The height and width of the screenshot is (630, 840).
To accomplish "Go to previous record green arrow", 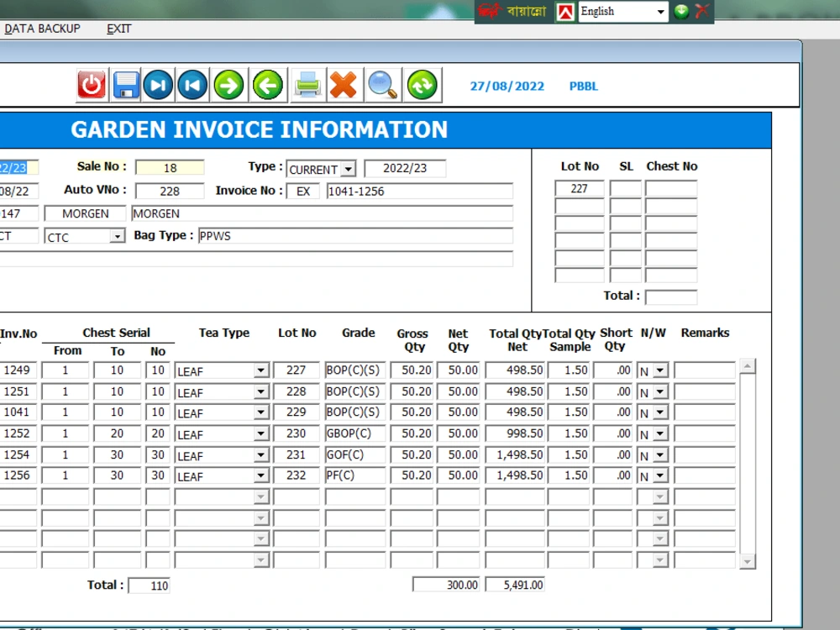I will click(x=267, y=85).
